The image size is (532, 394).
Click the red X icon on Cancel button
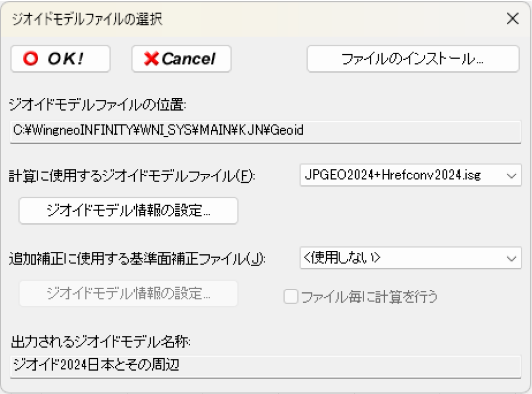click(x=151, y=59)
